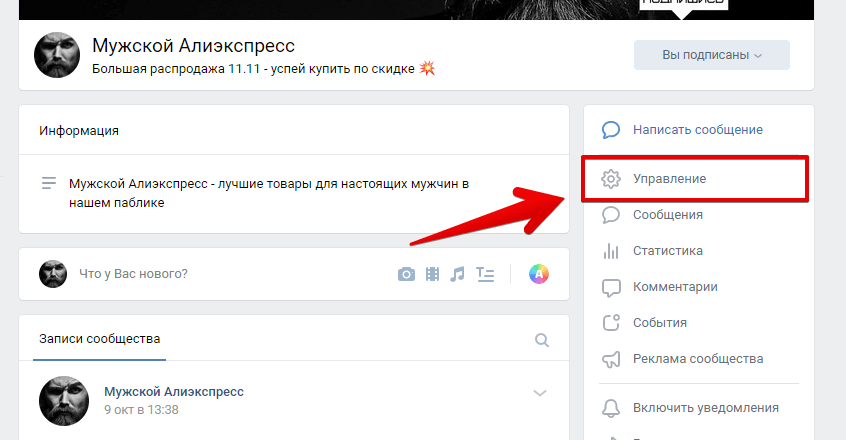Attach a video with the film icon
This screenshot has width=846, height=440.
pos(432,274)
